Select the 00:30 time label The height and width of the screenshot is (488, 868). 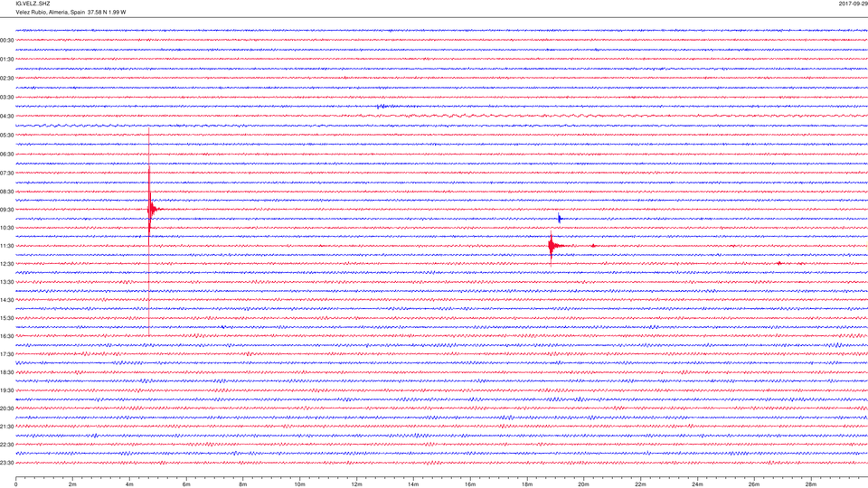click(x=7, y=41)
